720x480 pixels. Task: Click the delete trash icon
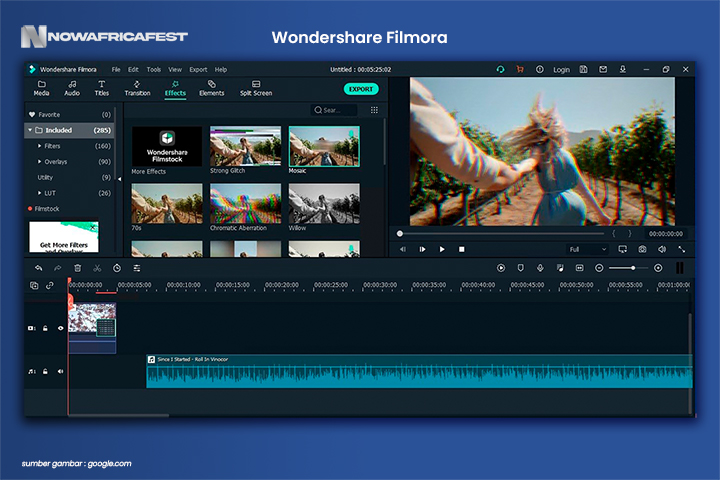(78, 268)
